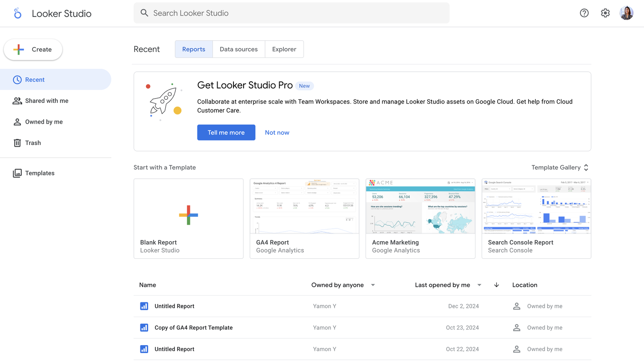Open the help menu

[x=584, y=13]
